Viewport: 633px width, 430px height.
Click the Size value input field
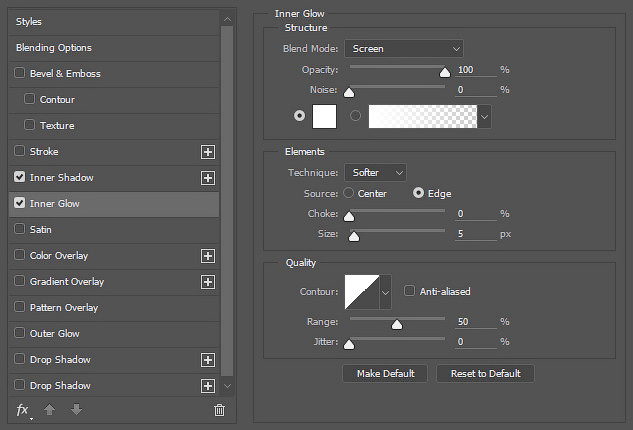(476, 234)
